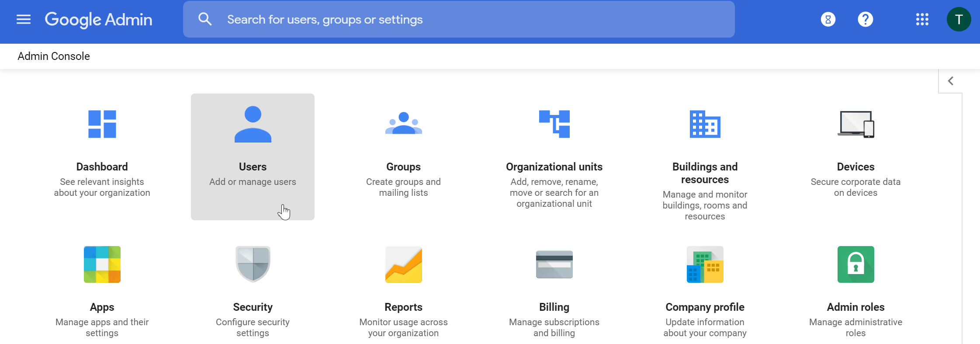Click the Buildings and resources icon

tap(705, 124)
